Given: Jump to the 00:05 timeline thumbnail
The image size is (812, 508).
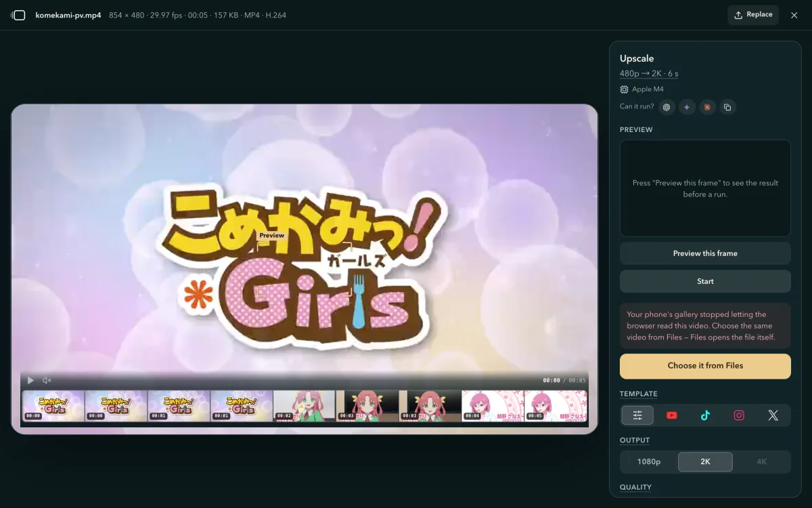Looking at the screenshot, I should [x=556, y=406].
